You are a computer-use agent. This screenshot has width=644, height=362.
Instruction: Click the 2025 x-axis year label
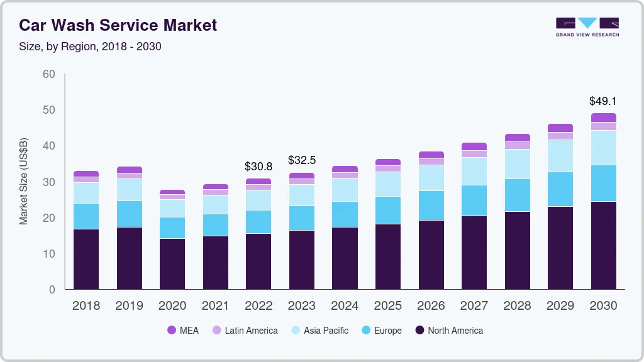[387, 306]
